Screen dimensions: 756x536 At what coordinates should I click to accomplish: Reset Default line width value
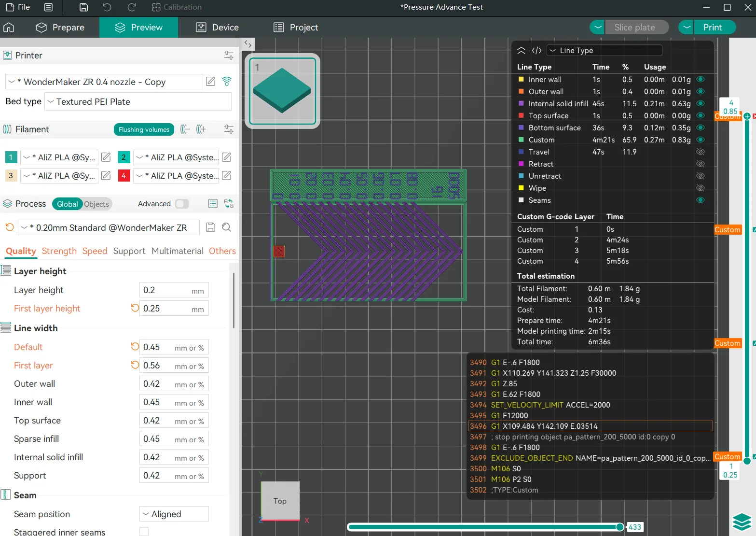coord(135,347)
